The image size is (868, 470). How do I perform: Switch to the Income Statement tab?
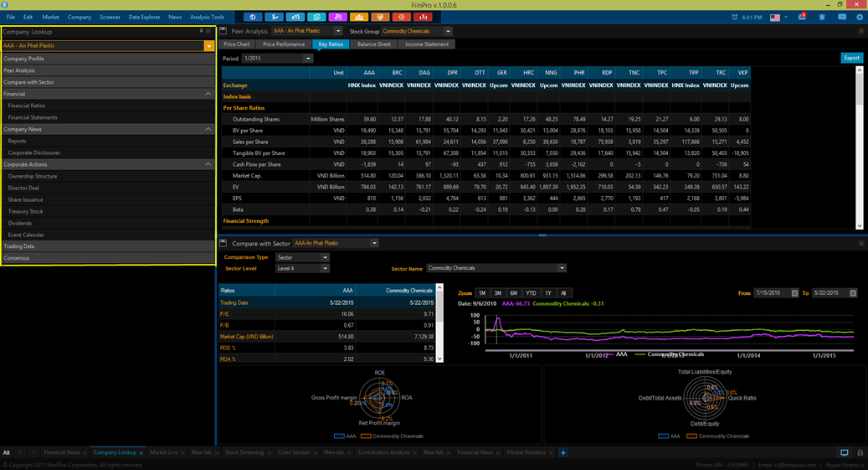click(x=427, y=44)
